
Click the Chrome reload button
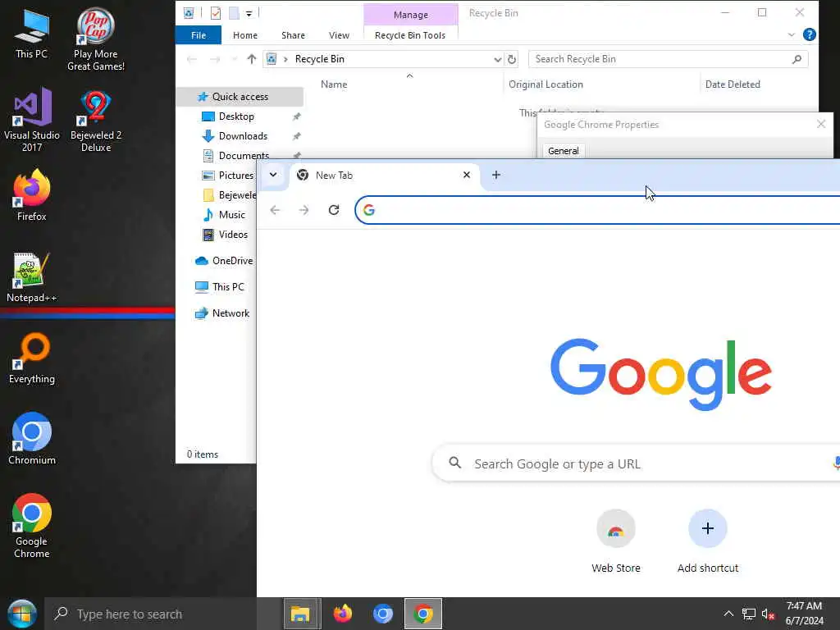(x=334, y=209)
